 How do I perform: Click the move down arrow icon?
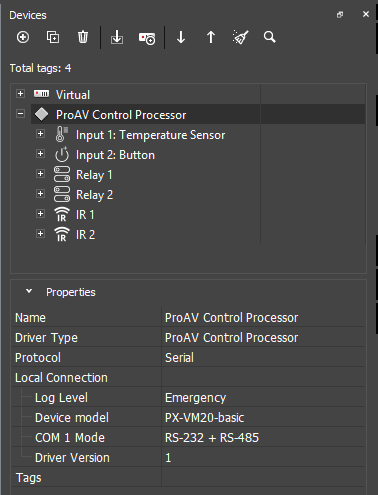click(181, 37)
